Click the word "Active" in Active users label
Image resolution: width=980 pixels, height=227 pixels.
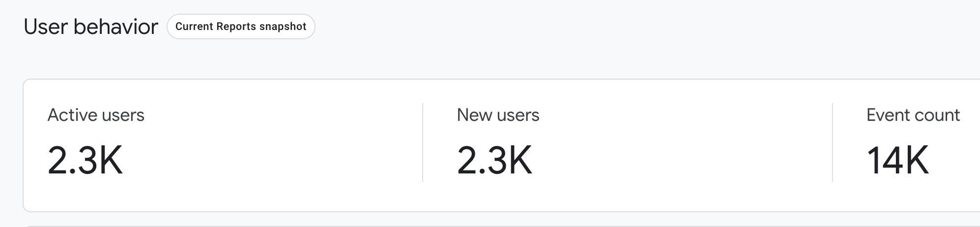pyautogui.click(x=71, y=115)
